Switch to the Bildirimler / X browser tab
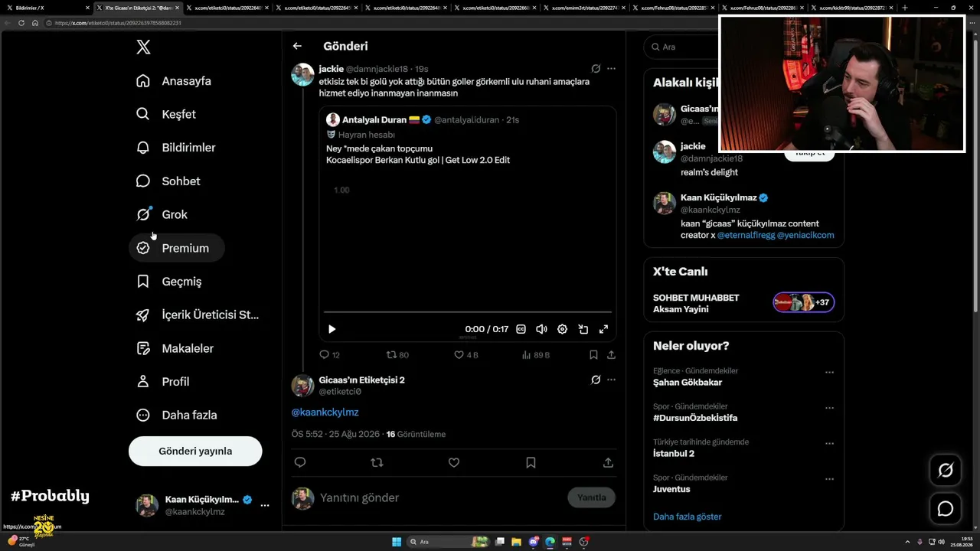980x551 pixels. 46,8
